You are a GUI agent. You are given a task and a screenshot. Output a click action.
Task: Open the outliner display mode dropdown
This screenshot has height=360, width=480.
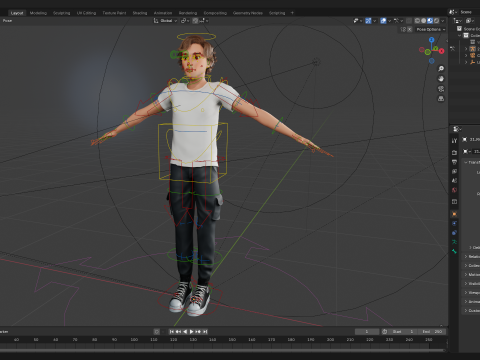click(x=458, y=21)
